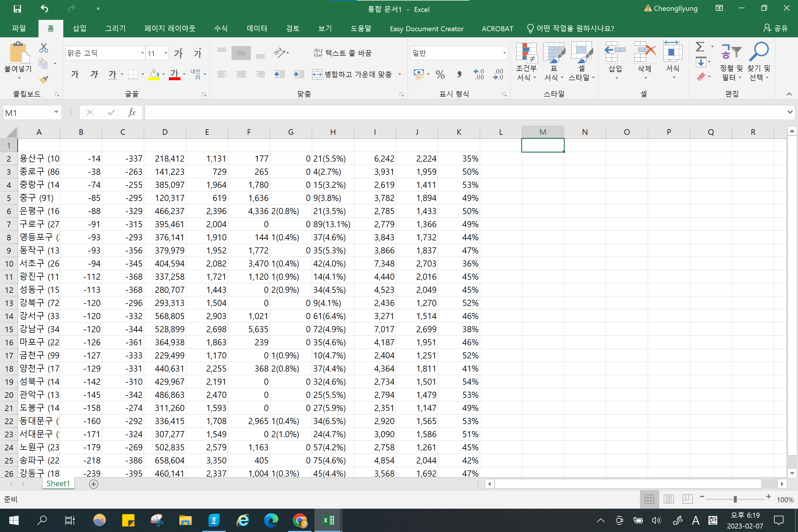Click the insert function fx icon
This screenshot has height=532, width=798.
[x=132, y=112]
